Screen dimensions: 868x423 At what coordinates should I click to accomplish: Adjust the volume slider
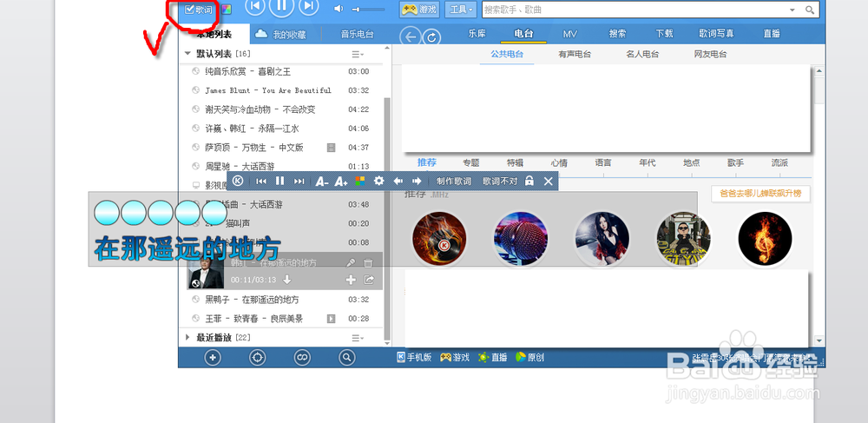tap(369, 10)
